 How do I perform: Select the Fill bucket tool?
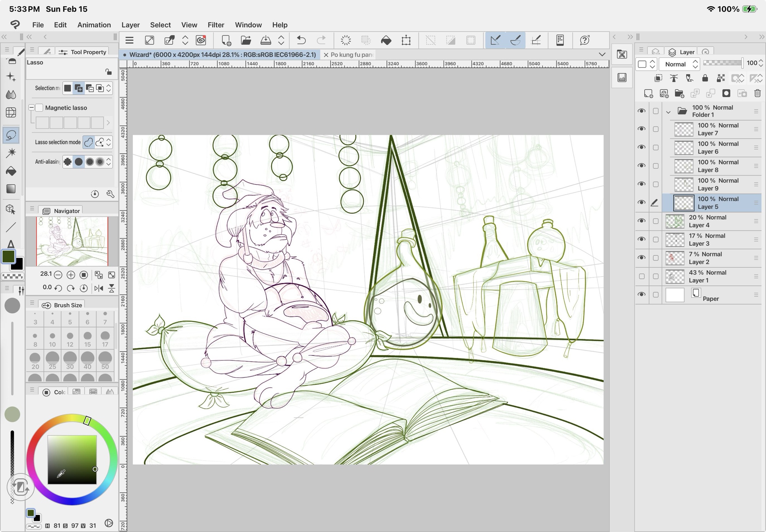[x=11, y=171]
